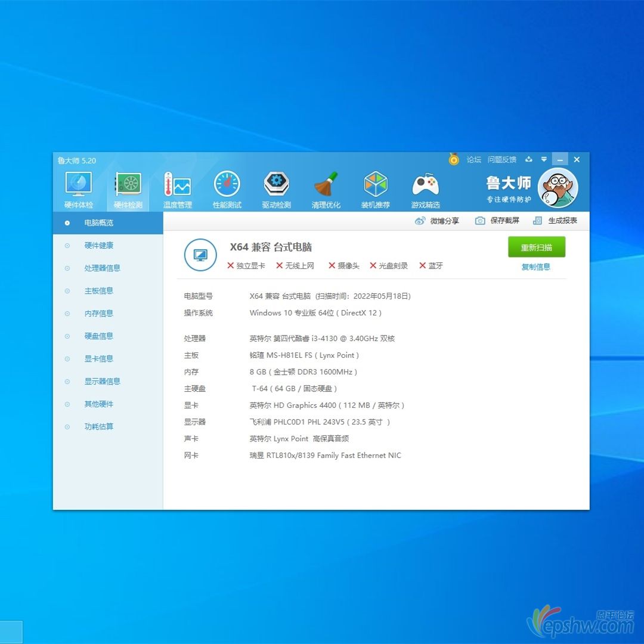Click the '鲁大师 5.20' window title
The image size is (644, 644).
(x=77, y=160)
